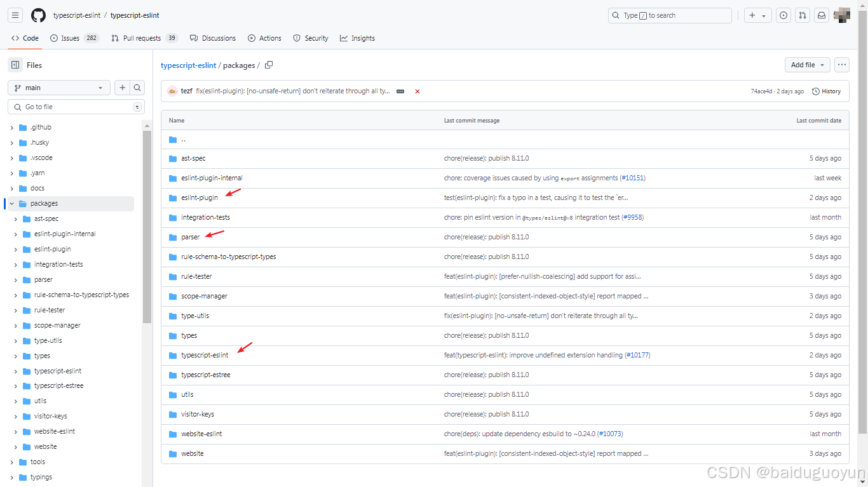This screenshot has width=868, height=487.
Task: Open commit author tezf link
Action: (186, 91)
